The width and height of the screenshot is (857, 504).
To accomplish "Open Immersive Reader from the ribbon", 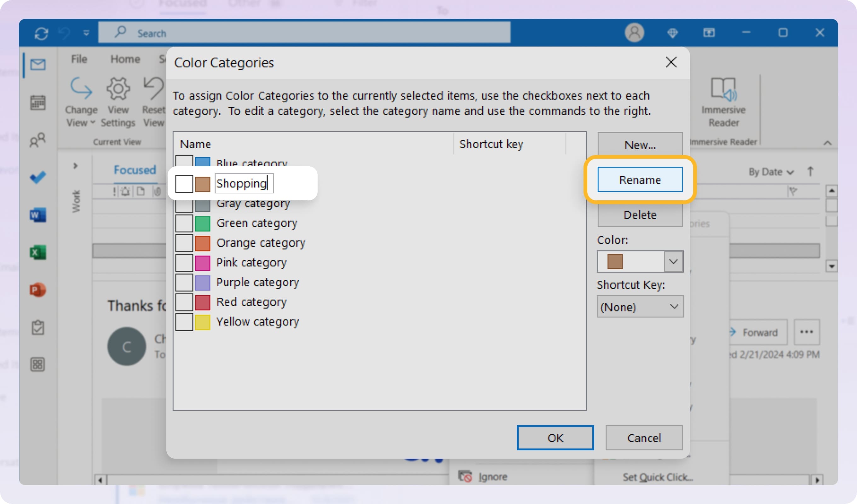I will click(723, 100).
